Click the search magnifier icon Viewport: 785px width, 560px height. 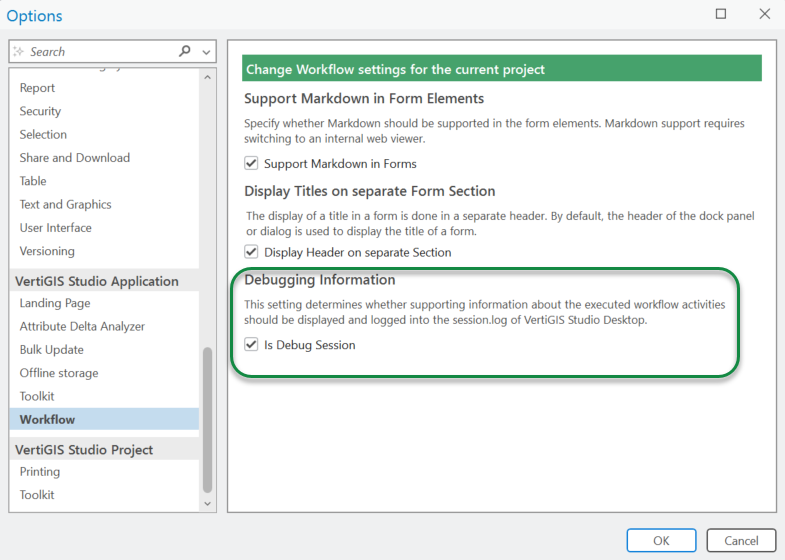point(185,51)
